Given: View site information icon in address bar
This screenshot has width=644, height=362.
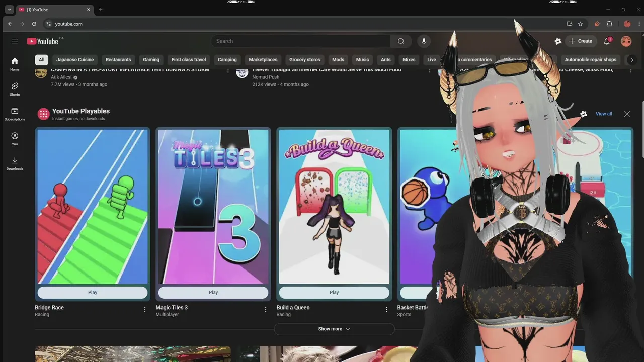Looking at the screenshot, I should tap(48, 24).
